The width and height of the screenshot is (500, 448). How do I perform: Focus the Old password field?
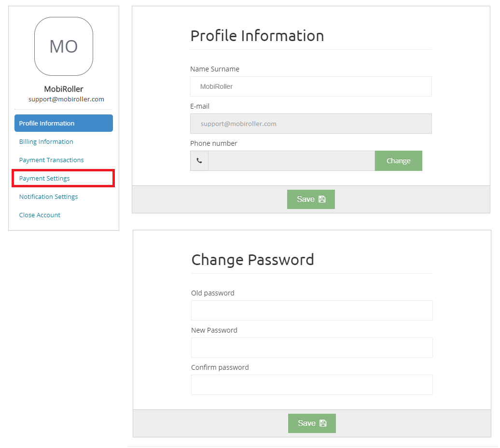click(x=312, y=310)
